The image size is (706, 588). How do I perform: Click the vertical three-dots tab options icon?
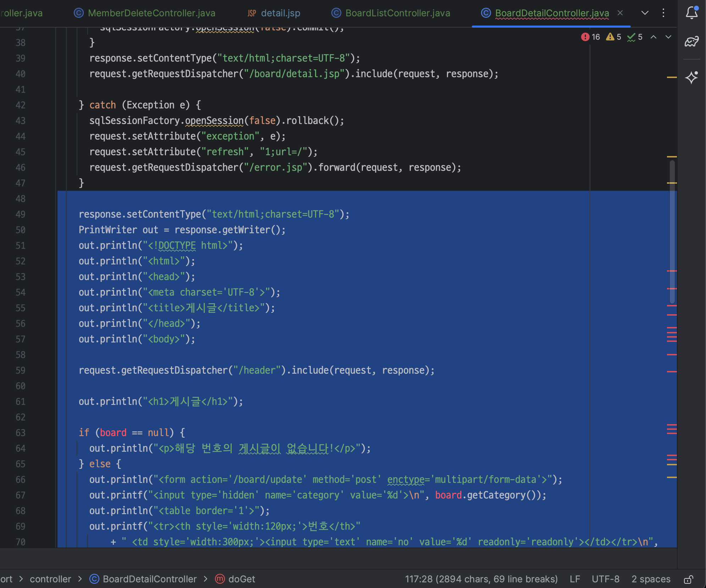click(x=663, y=13)
